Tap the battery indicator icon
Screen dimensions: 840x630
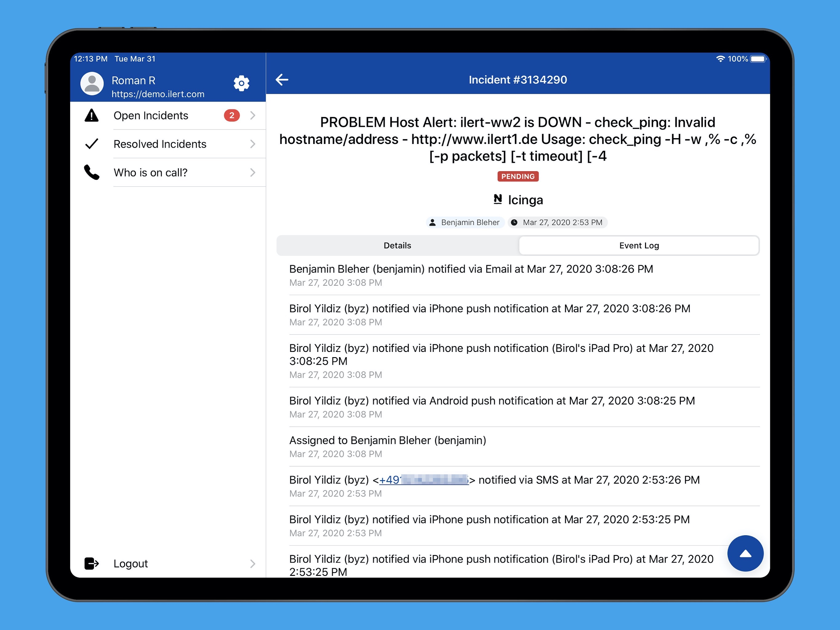758,59
